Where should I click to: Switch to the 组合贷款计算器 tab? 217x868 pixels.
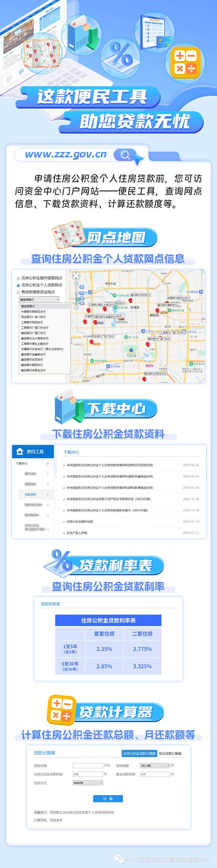click(170, 753)
